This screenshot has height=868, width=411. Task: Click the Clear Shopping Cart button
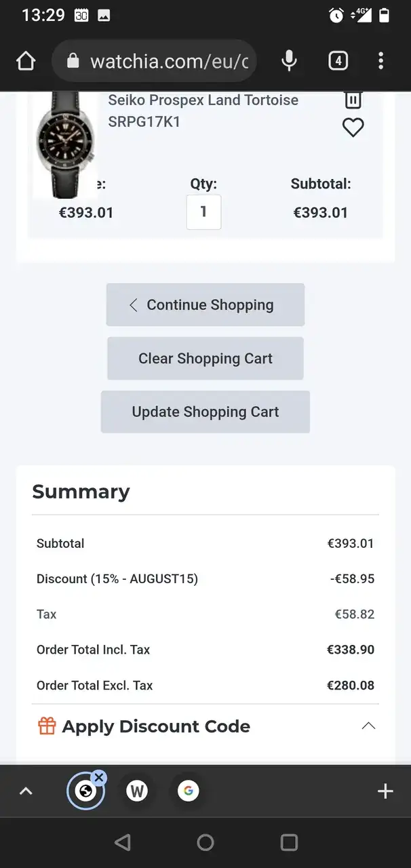205,358
